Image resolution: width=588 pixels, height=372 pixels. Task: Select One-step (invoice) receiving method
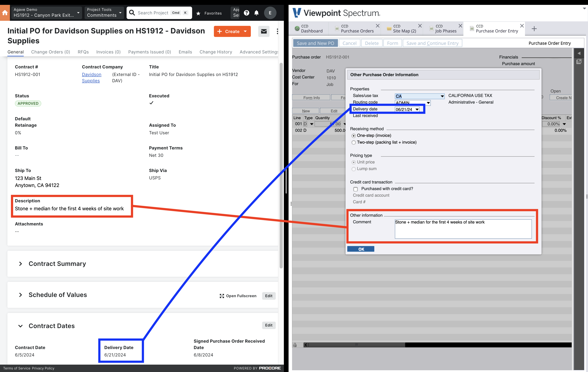(x=353, y=136)
